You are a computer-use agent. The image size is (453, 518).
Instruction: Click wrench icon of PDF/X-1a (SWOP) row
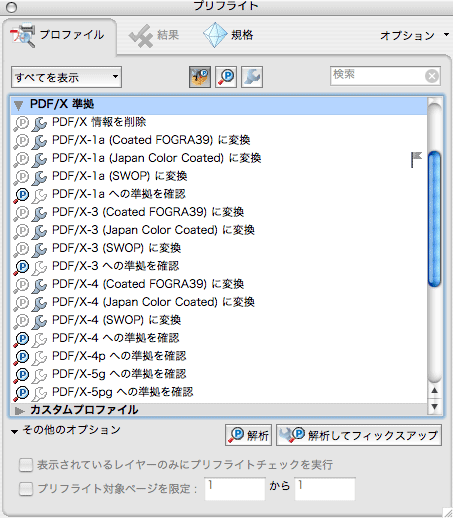39,177
